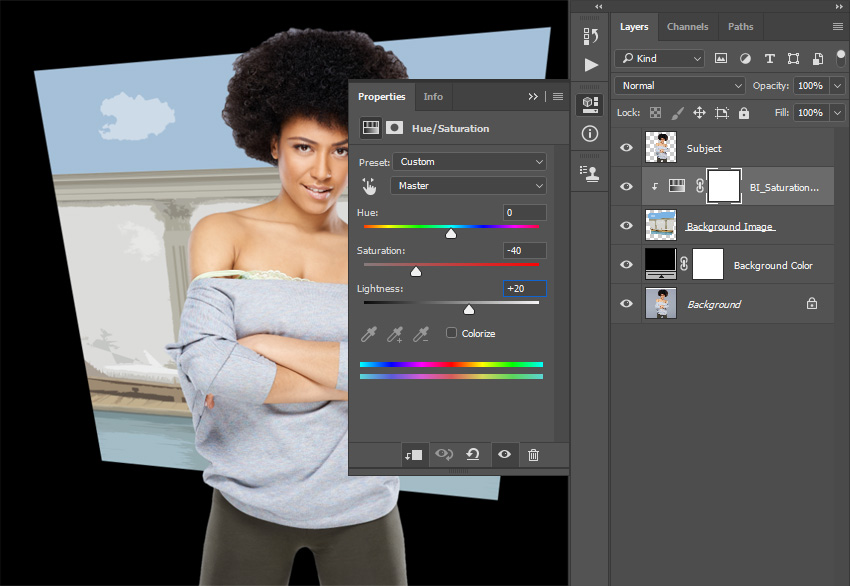Screen dimensions: 850x586
Task: Open the Layers panel options menu
Action: [837, 27]
